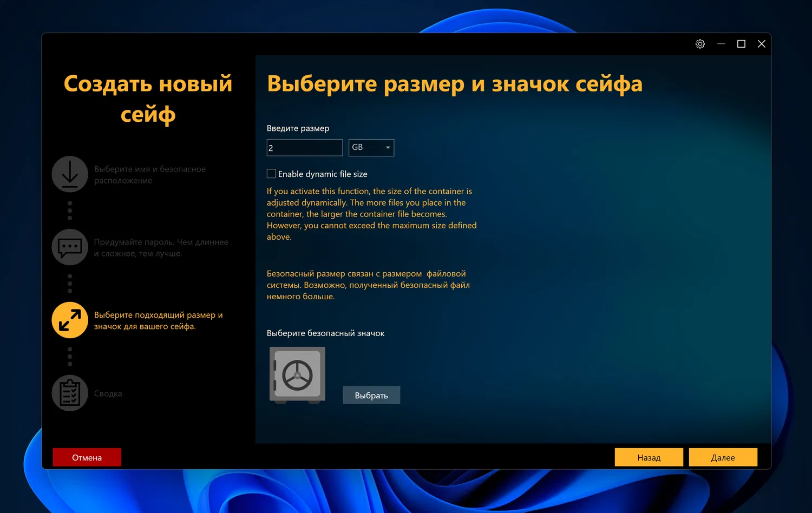Open the GB size unit dropdown
The image size is (812, 513).
pos(371,148)
